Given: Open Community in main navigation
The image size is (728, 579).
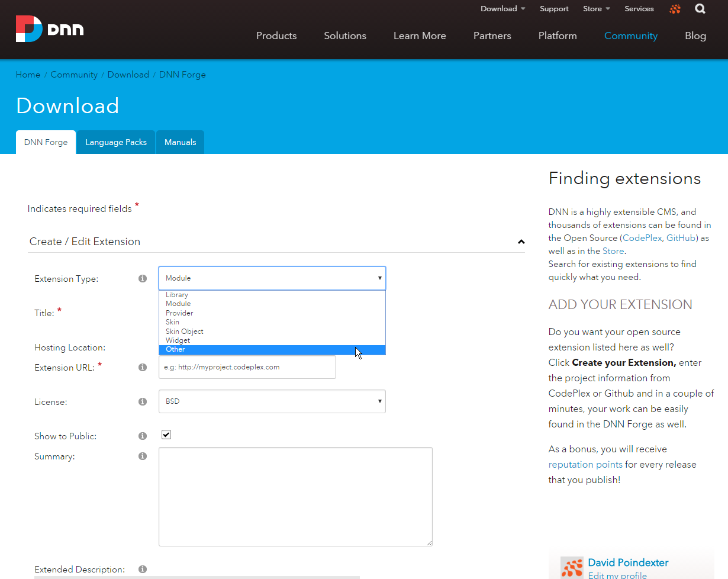Looking at the screenshot, I should pyautogui.click(x=631, y=36).
